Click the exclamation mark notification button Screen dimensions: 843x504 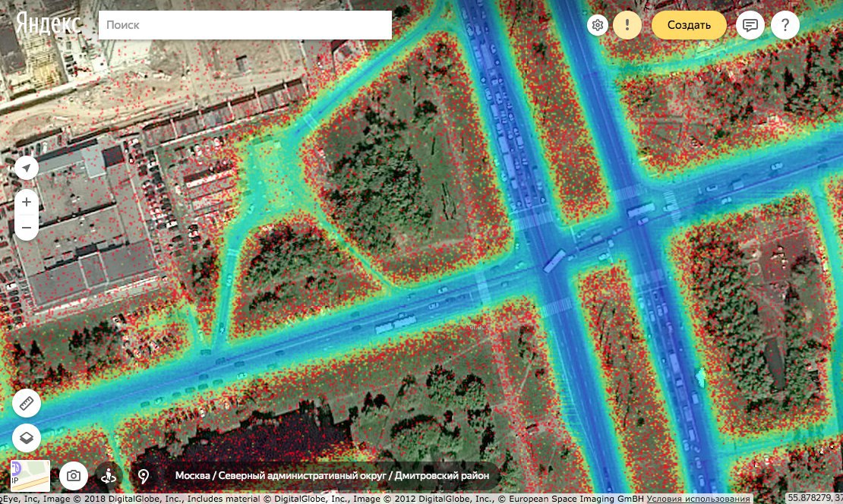(627, 25)
